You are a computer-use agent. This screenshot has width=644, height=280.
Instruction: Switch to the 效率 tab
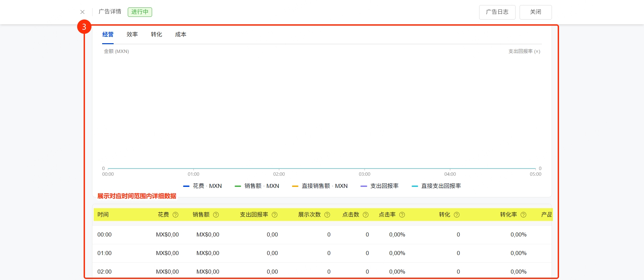[132, 34]
